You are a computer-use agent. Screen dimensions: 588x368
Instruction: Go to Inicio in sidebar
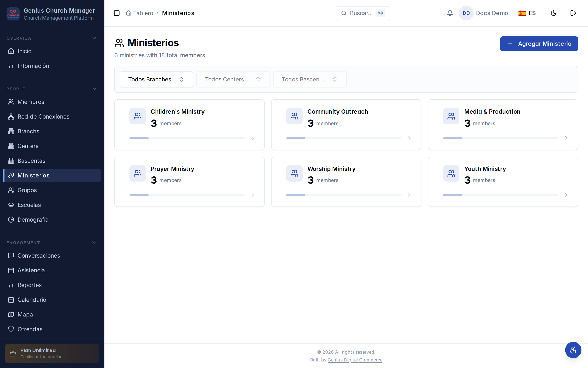click(52, 51)
